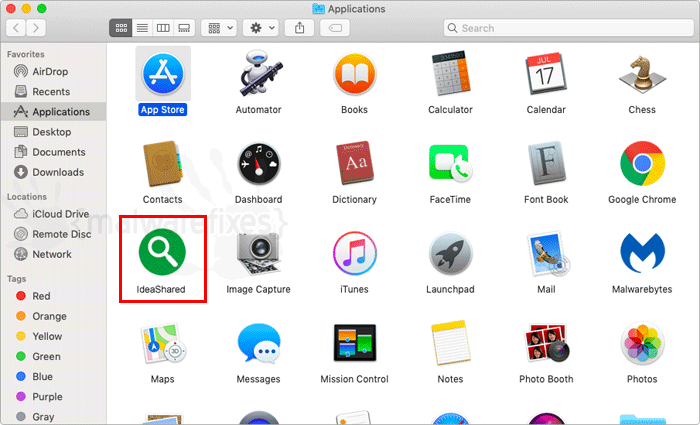Click the Applications folder title icon
The height and width of the screenshot is (425, 700).
click(x=318, y=8)
